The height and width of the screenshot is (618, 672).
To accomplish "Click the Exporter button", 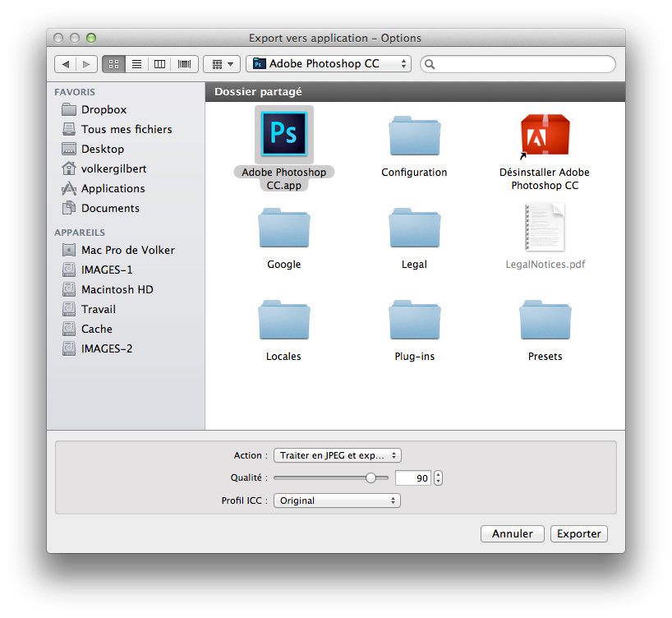I will click(x=578, y=534).
